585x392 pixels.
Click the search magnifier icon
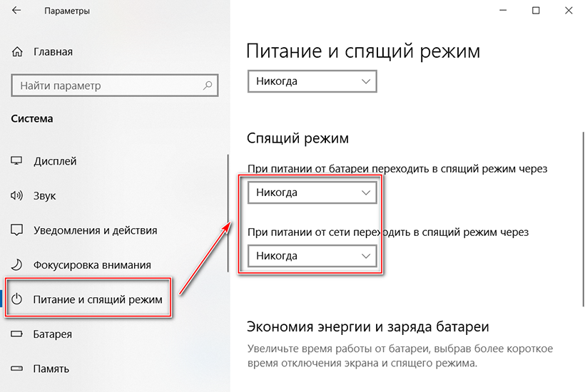tap(208, 86)
